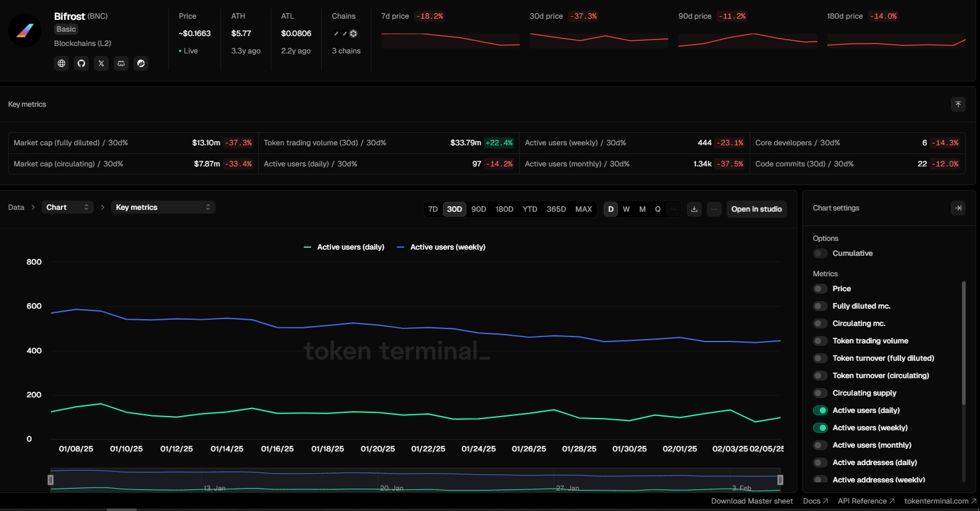Click Core developers value 6
Image resolution: width=980 pixels, height=511 pixels.
pyautogui.click(x=925, y=143)
